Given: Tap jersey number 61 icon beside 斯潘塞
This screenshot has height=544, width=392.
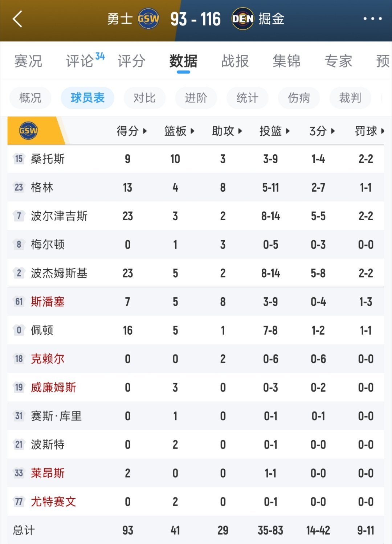Looking at the screenshot, I should click(19, 302).
